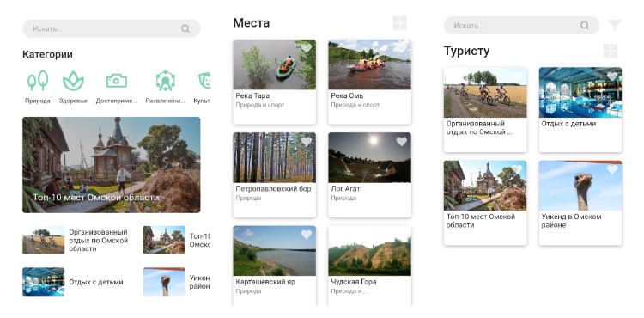This screenshot has height=318, width=644.
Task: Favorite the Карташевский яр card
Action: 307,235
